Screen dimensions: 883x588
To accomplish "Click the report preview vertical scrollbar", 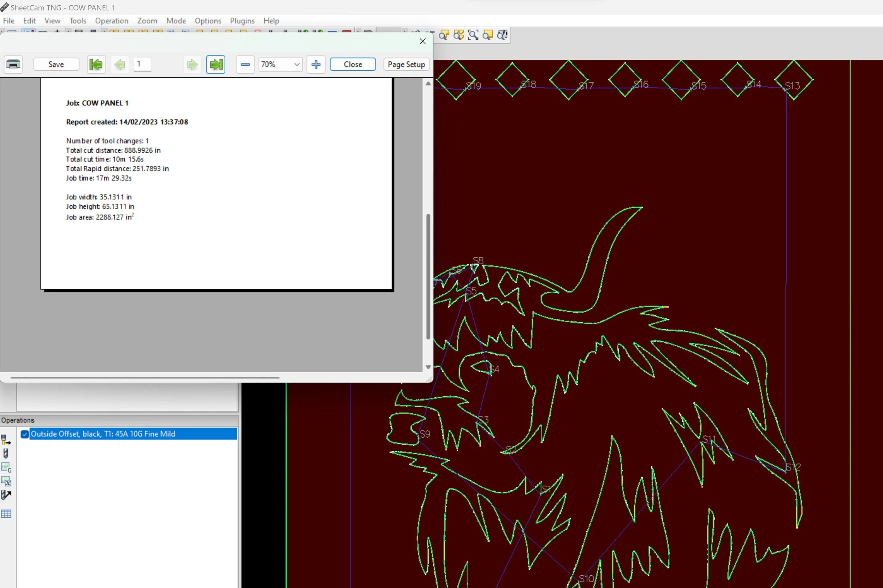I will coord(428,276).
